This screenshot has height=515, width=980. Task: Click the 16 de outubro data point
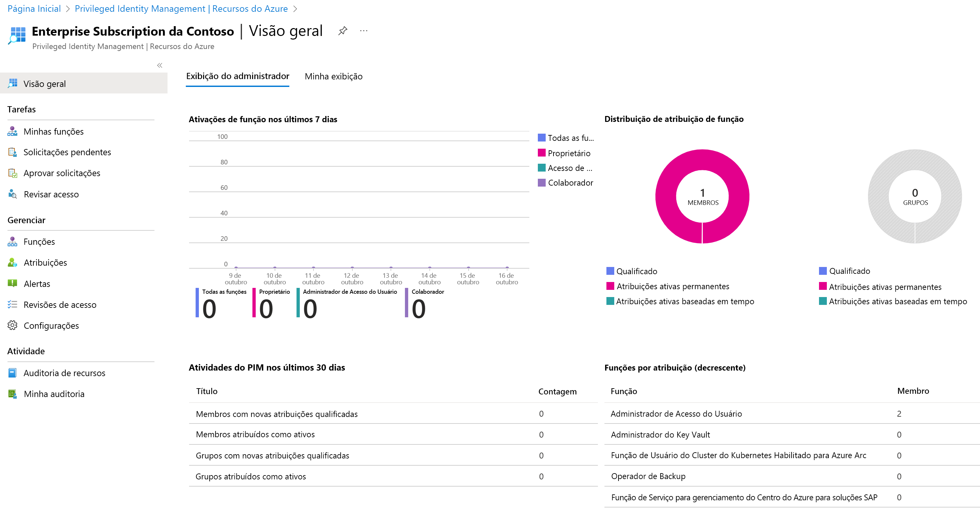pyautogui.click(x=507, y=268)
